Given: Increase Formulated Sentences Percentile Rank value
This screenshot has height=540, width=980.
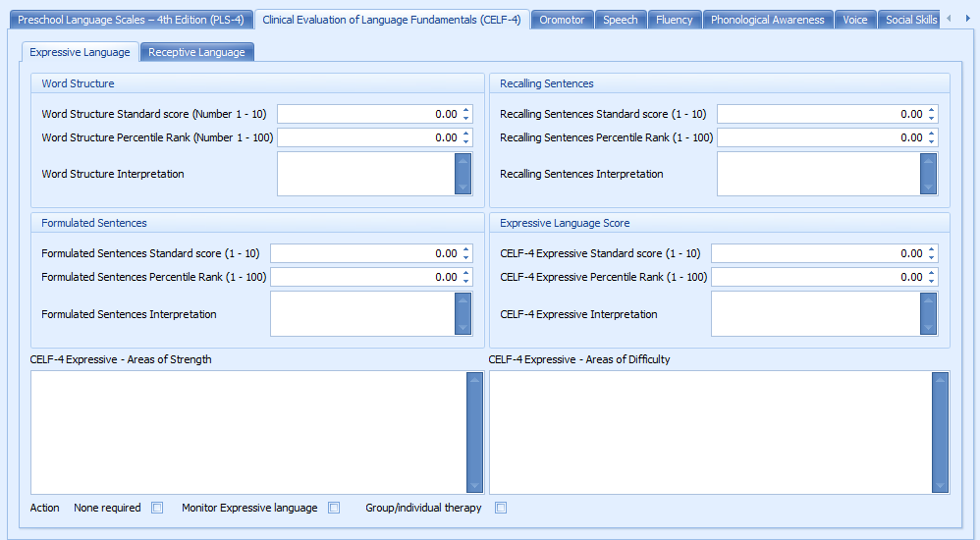Looking at the screenshot, I should click(465, 274).
